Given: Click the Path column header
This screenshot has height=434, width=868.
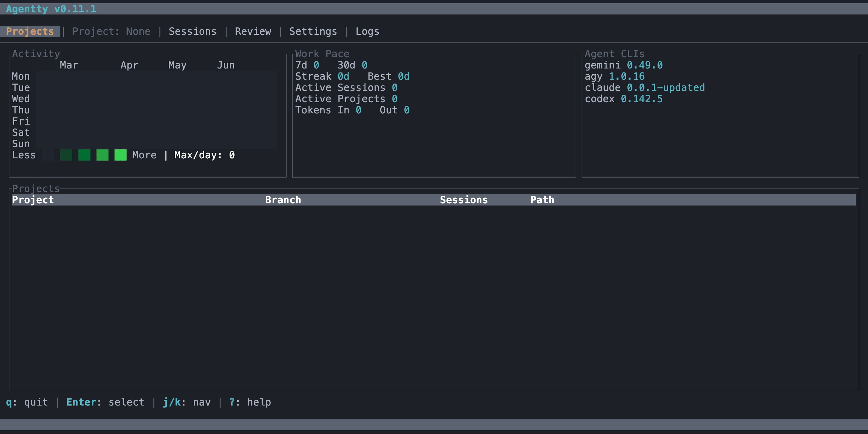Looking at the screenshot, I should [x=542, y=200].
